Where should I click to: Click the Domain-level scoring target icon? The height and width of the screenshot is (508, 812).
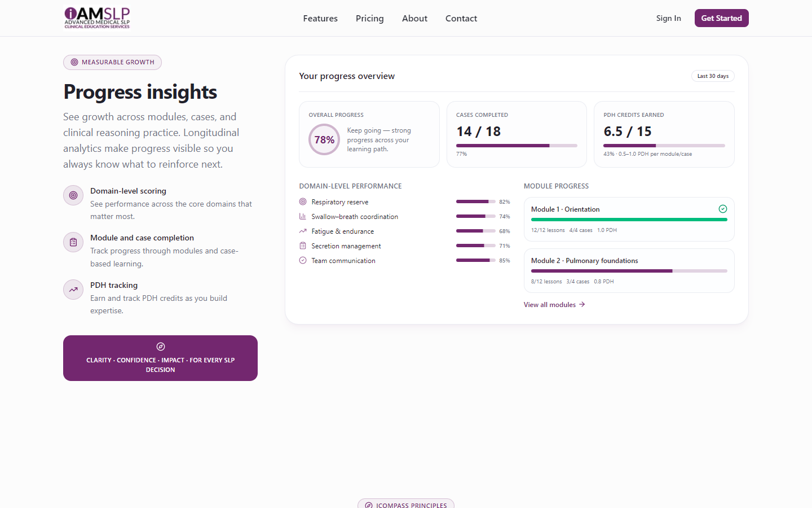pos(73,195)
